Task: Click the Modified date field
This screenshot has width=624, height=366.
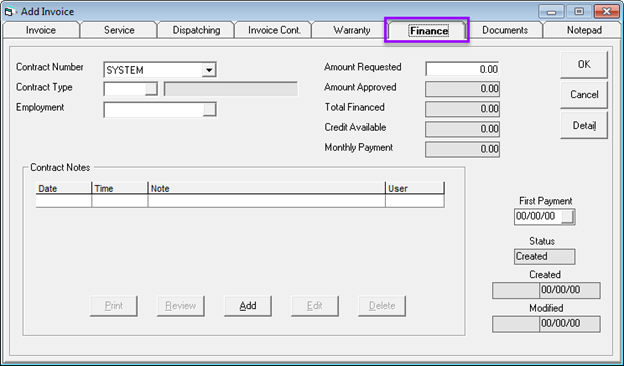Action: tap(569, 324)
